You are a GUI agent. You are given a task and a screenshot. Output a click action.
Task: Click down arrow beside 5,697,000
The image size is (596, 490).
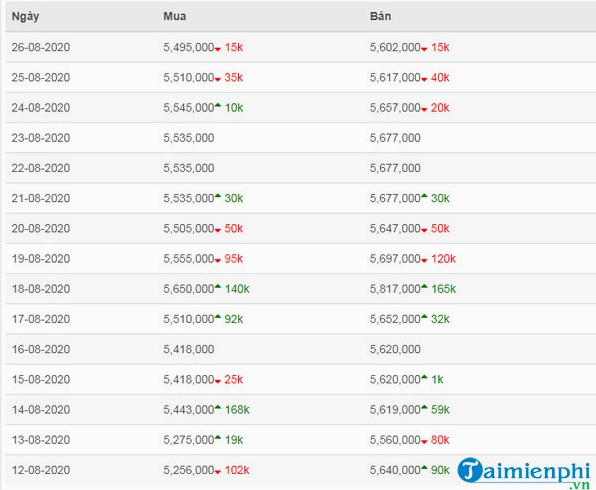pyautogui.click(x=424, y=261)
